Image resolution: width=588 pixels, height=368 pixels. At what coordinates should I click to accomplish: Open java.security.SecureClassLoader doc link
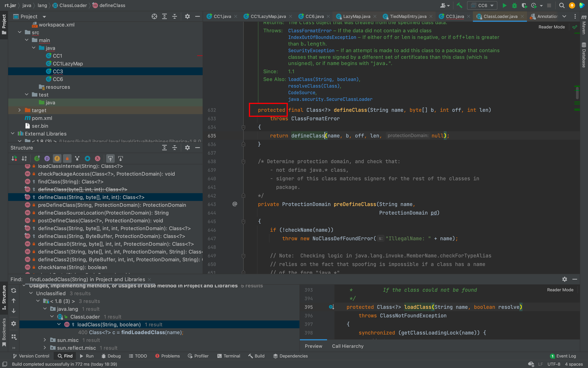coord(330,99)
